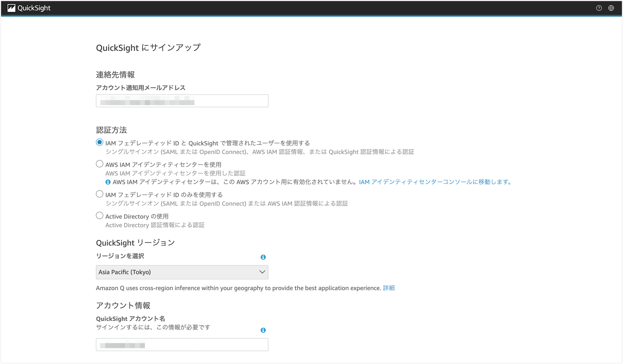This screenshot has height=364, width=623.
Task: Click the QuickSight アカウント名 input field
Action: [182, 345]
